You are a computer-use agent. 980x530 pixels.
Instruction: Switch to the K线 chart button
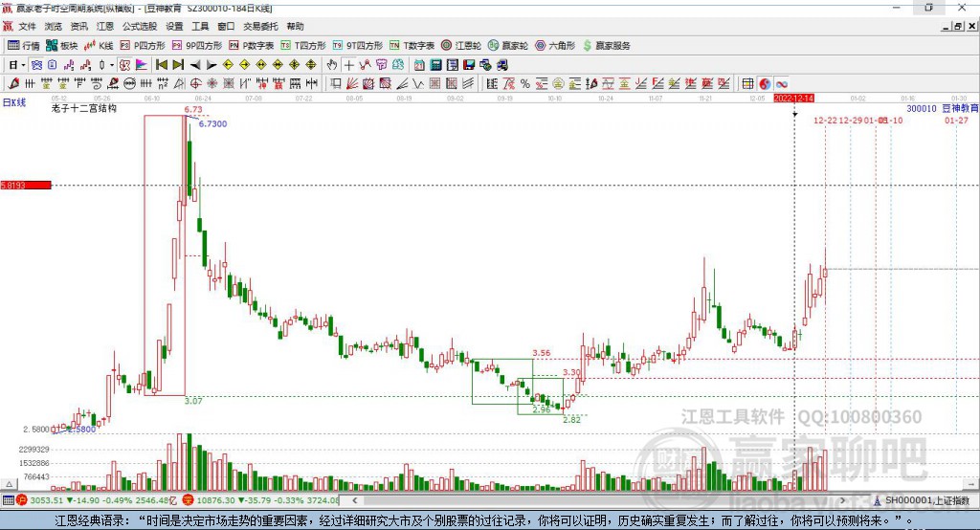99,46
